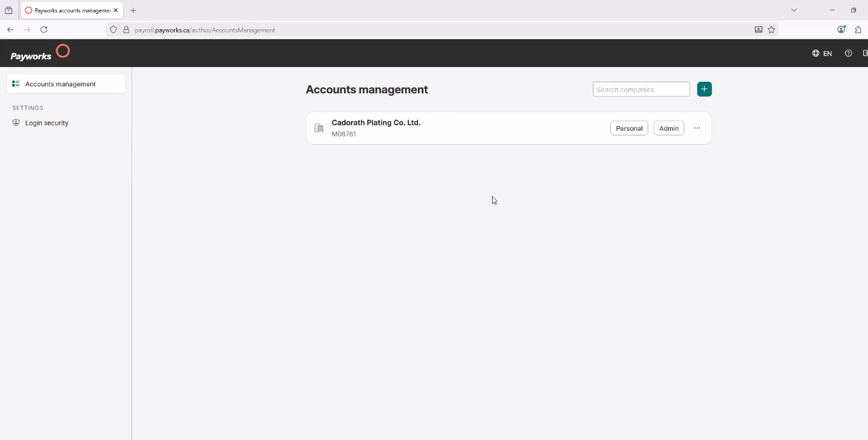Screen dimensions: 868x440
Task: Restore down the browser window
Action: click(853, 10)
